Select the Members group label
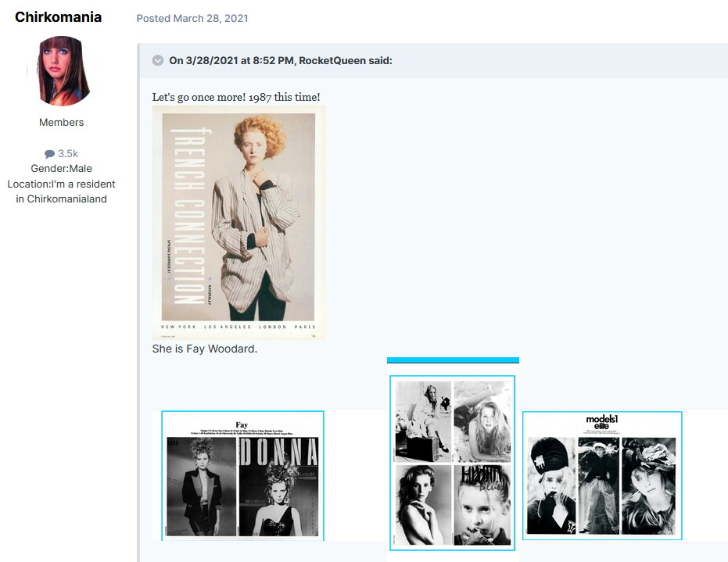Image resolution: width=728 pixels, height=562 pixels. coord(61,123)
